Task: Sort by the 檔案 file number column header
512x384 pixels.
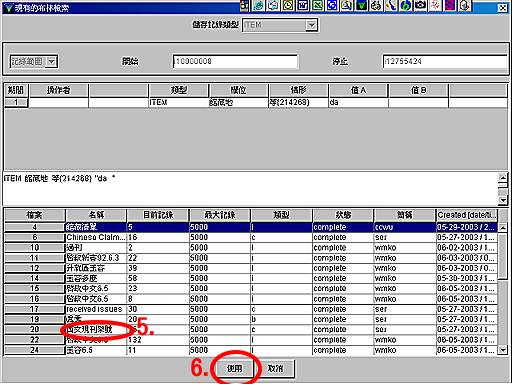Action: [x=34, y=215]
